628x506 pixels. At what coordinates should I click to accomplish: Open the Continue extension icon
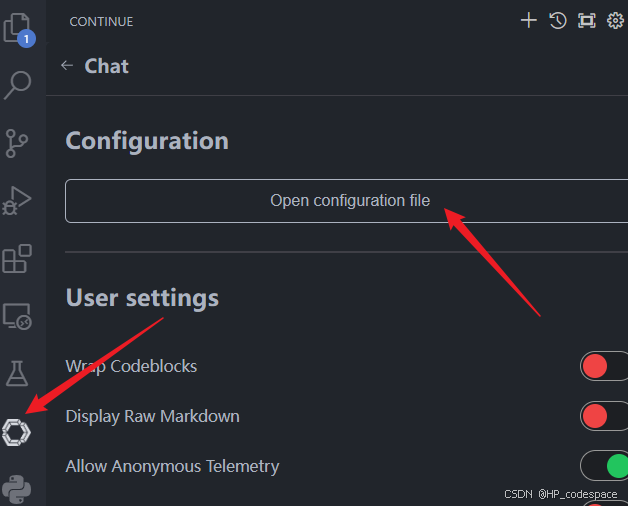[x=18, y=431]
